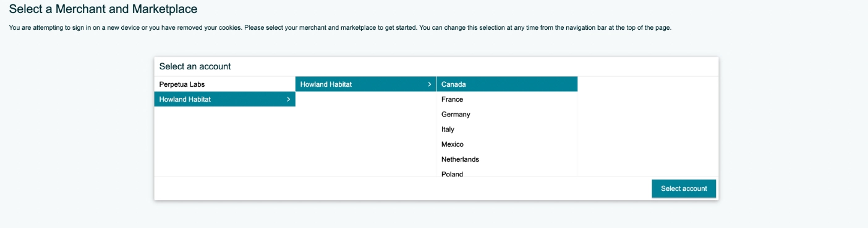Viewport: 868px width, 228px height.
Task: Pick the France marketplace
Action: 507,99
